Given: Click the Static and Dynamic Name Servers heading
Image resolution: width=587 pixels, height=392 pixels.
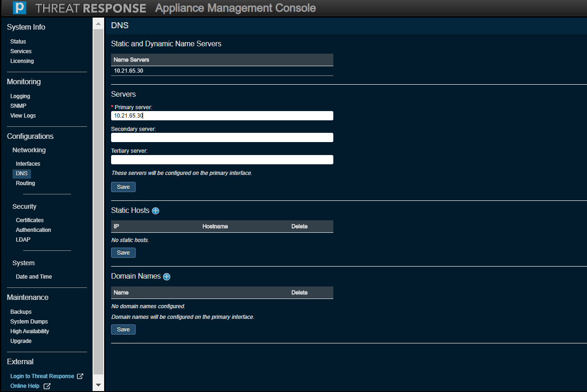Looking at the screenshot, I should pos(166,44).
